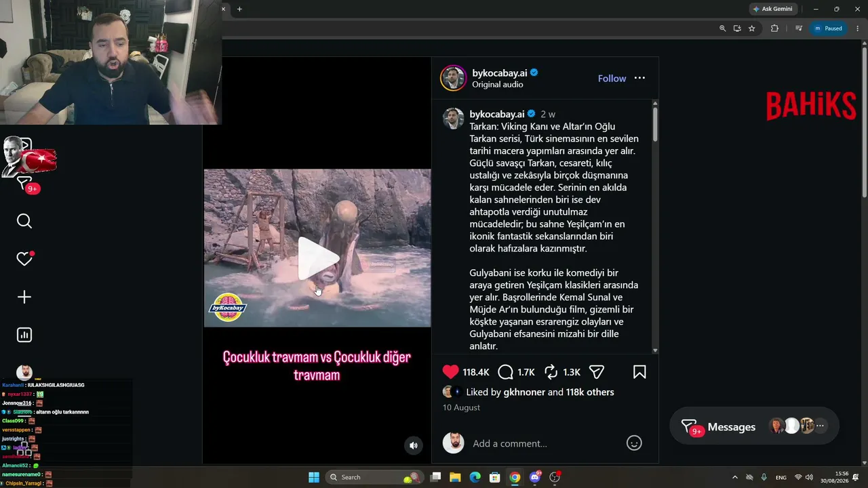Open Task View on the taskbar
The image size is (868, 488).
pos(436,477)
